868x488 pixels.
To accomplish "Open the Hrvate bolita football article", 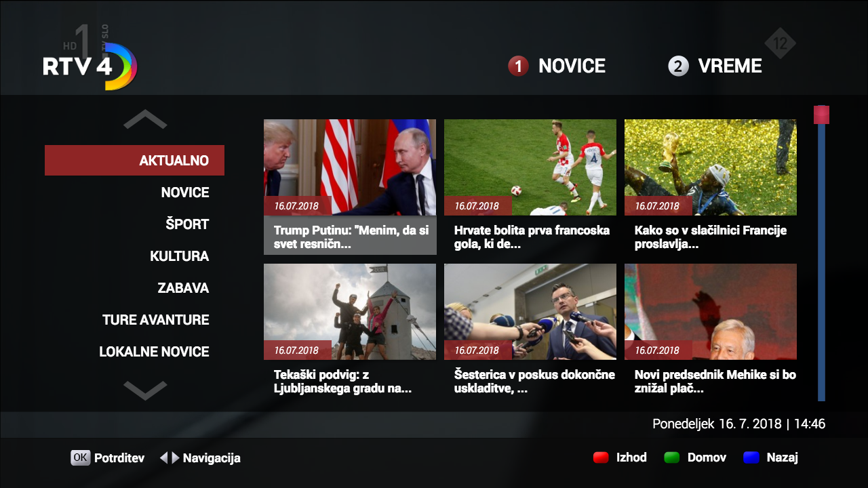I will click(530, 186).
